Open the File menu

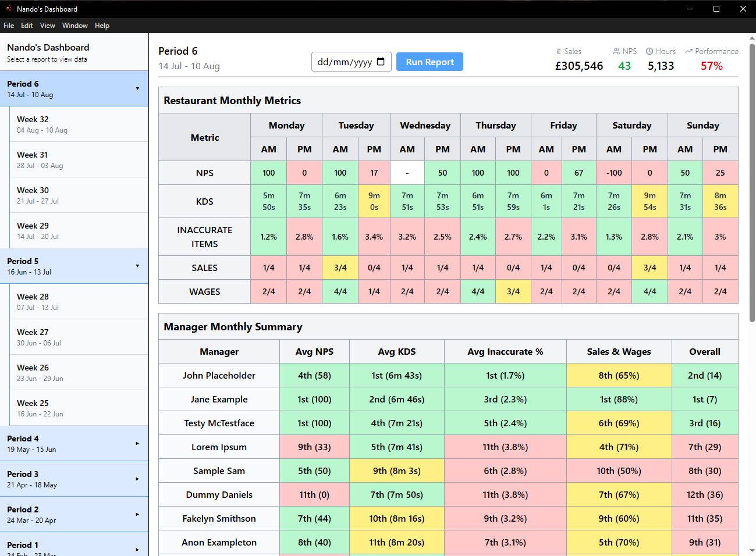pyautogui.click(x=9, y=26)
